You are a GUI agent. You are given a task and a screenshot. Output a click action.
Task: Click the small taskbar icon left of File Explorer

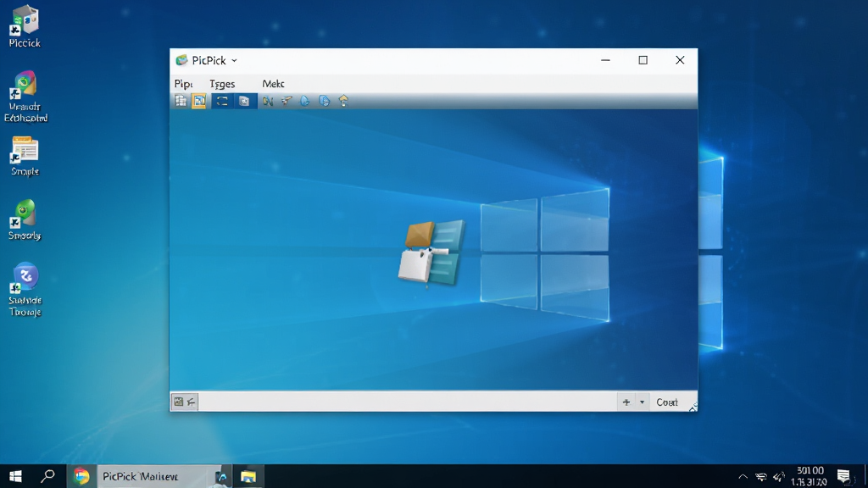[x=221, y=476]
